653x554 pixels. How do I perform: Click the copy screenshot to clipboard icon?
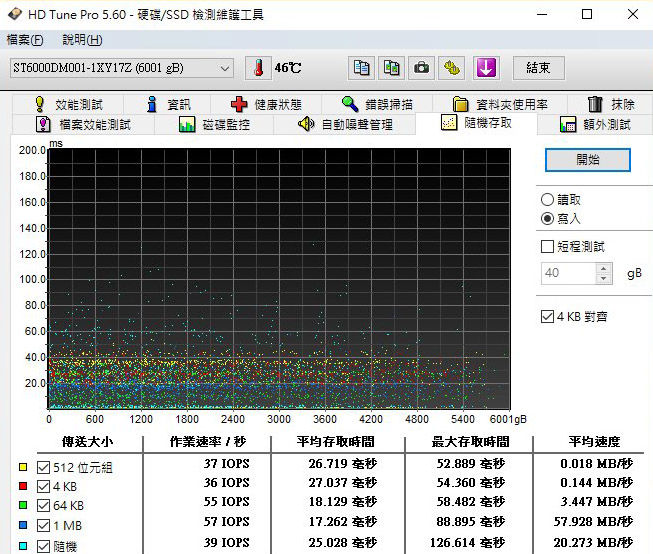click(392, 68)
